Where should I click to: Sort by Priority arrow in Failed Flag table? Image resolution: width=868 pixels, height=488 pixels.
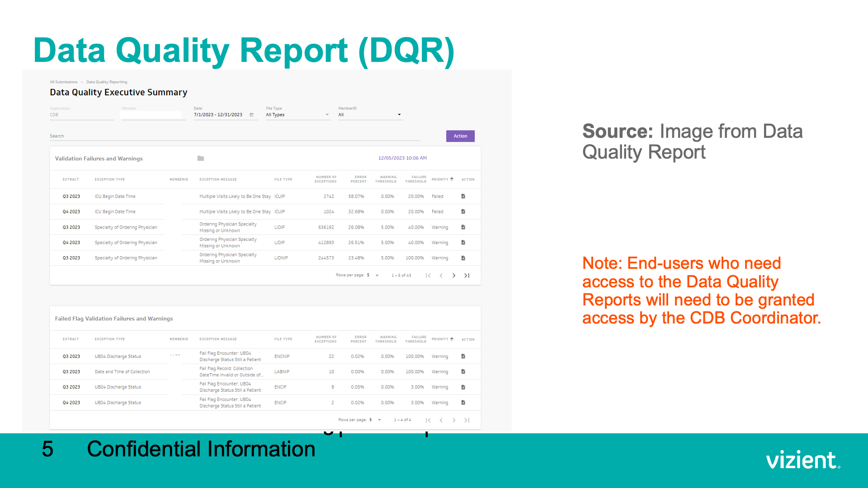tap(452, 339)
